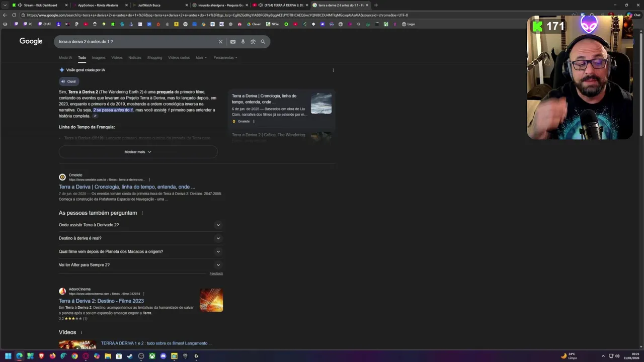Open Epic Games launcher from taskbar
The image size is (644, 362).
pyautogui.click(x=185, y=356)
